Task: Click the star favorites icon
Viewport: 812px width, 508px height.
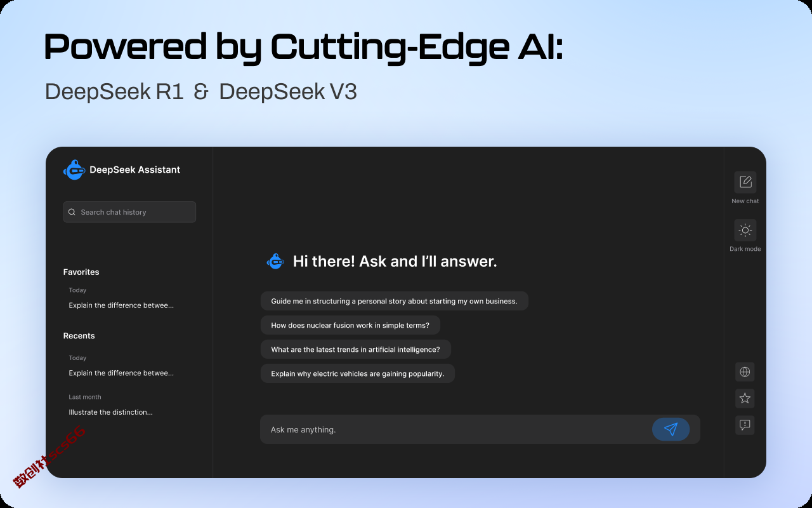Action: [745, 399]
